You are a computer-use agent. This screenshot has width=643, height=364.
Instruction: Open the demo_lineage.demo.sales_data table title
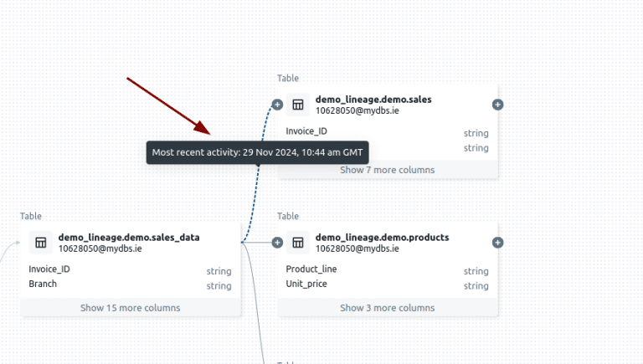(129, 237)
